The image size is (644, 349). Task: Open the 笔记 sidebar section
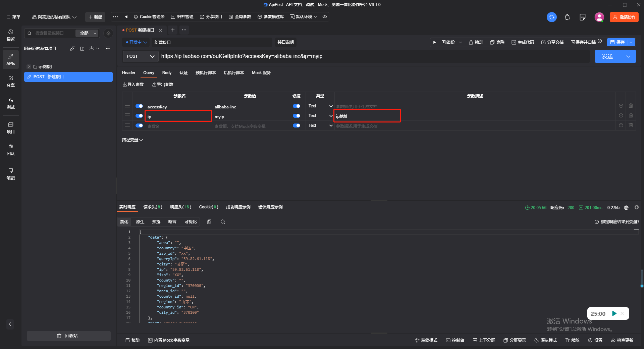click(x=11, y=174)
